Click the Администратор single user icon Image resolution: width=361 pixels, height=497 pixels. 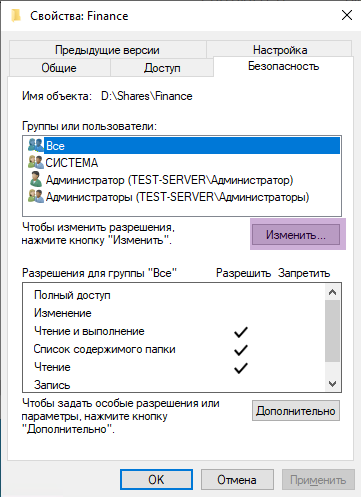point(36,179)
